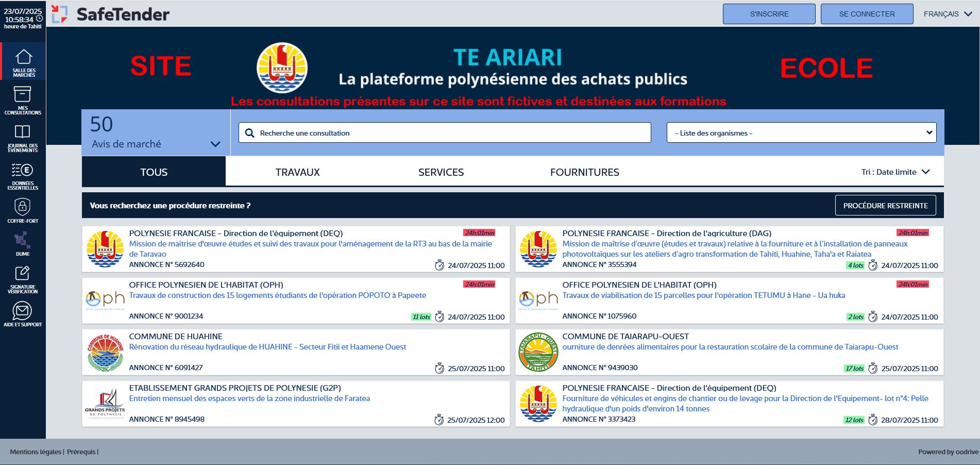Click Vous recherchez une procédure restreinte text
The width and height of the screenshot is (980, 465).
point(170,205)
